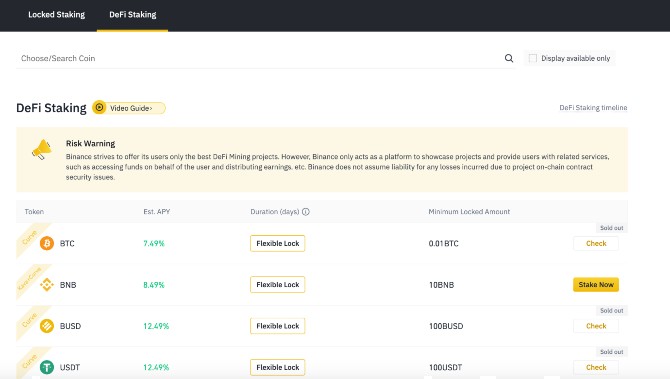Screen dimensions: 670x379
Task: Click the BUSD coin icon
Action: [47, 326]
